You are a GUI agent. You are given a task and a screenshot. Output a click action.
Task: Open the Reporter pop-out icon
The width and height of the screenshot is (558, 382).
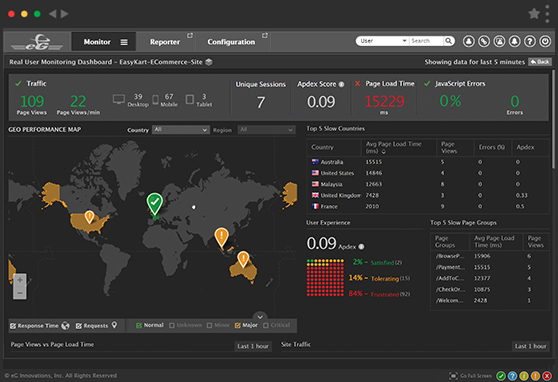(190, 36)
